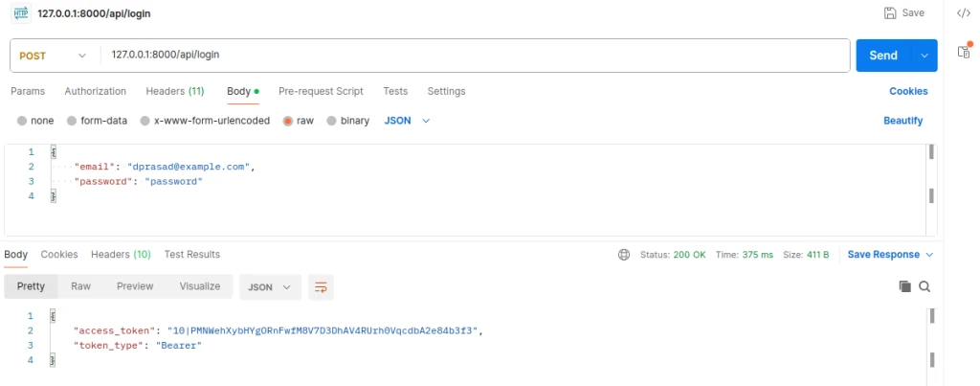Toggle the wrap lines icon in response
This screenshot has height=386, width=980.
[x=321, y=286]
